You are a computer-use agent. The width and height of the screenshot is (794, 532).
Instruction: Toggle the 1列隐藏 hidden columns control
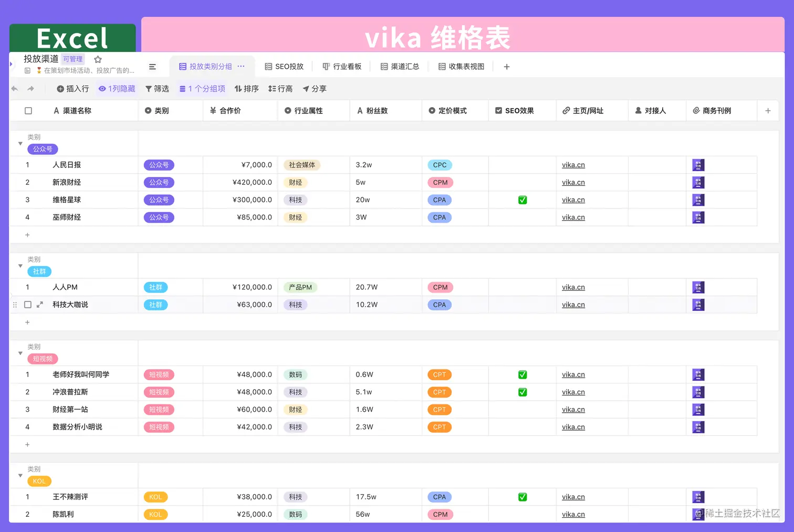pyautogui.click(x=117, y=89)
